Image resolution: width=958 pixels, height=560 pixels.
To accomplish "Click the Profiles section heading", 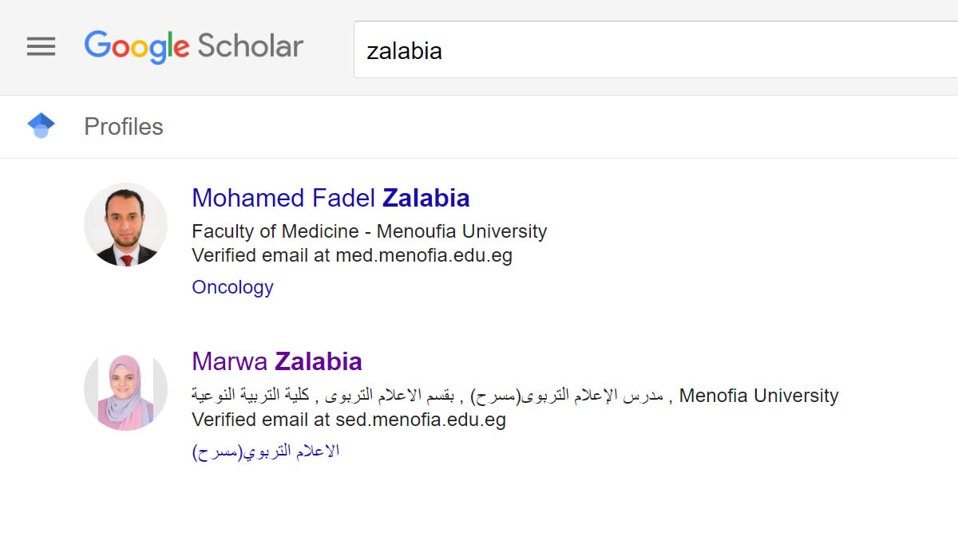I will coord(124,127).
